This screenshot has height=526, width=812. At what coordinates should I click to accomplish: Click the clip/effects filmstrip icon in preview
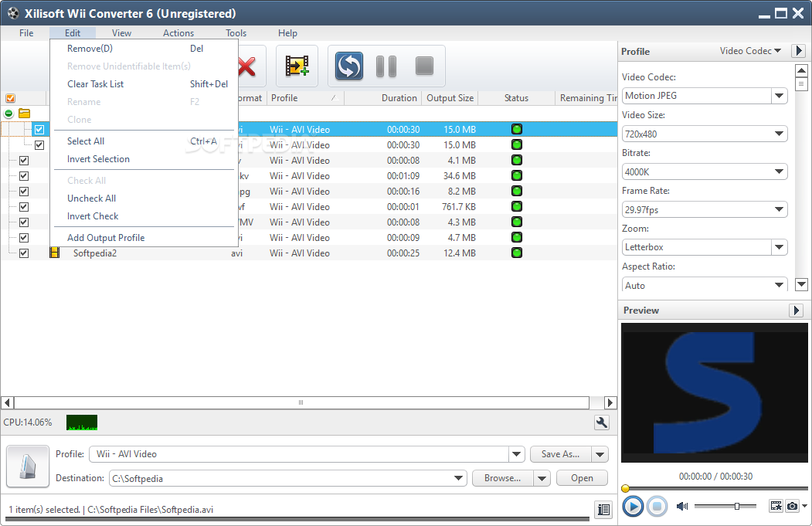[x=776, y=506]
